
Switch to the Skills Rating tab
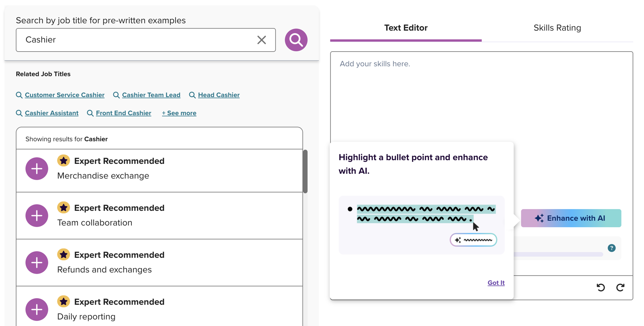click(557, 28)
